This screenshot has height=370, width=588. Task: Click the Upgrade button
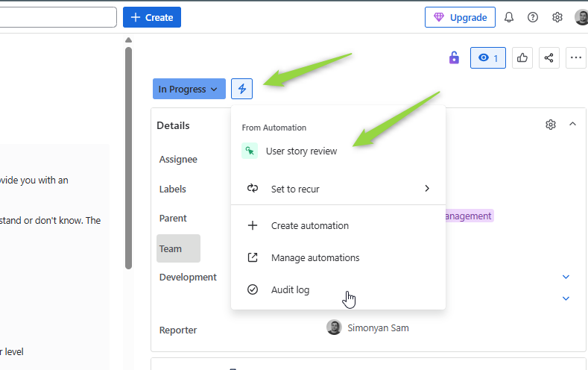pyautogui.click(x=460, y=17)
